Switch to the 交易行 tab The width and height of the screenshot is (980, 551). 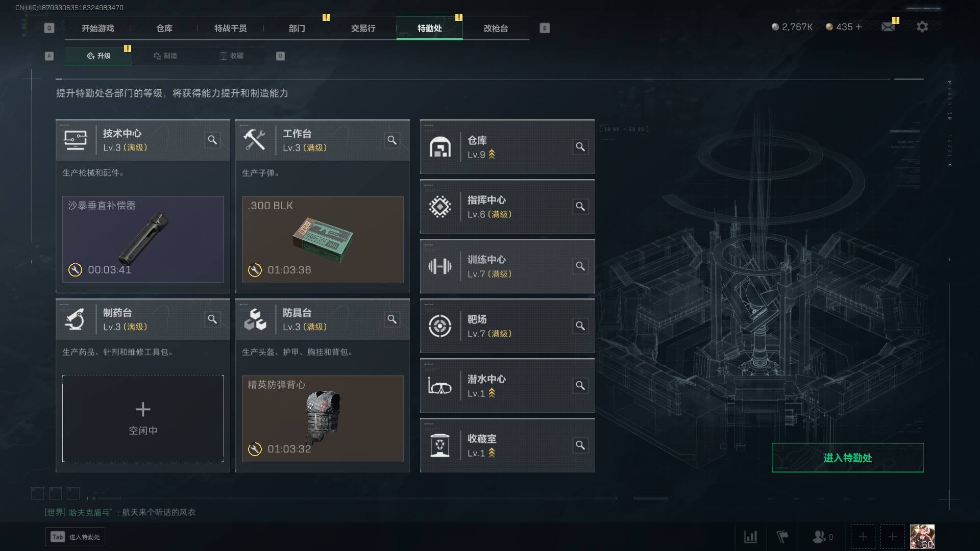[363, 28]
